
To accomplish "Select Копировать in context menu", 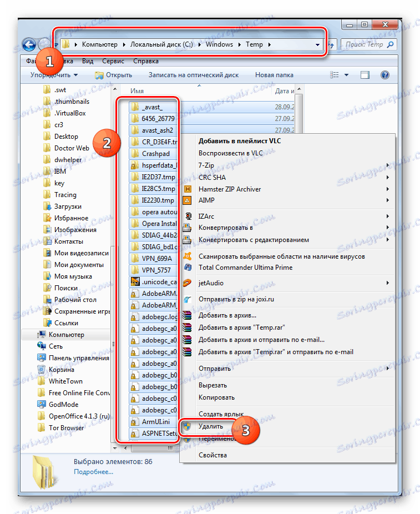I will (216, 397).
